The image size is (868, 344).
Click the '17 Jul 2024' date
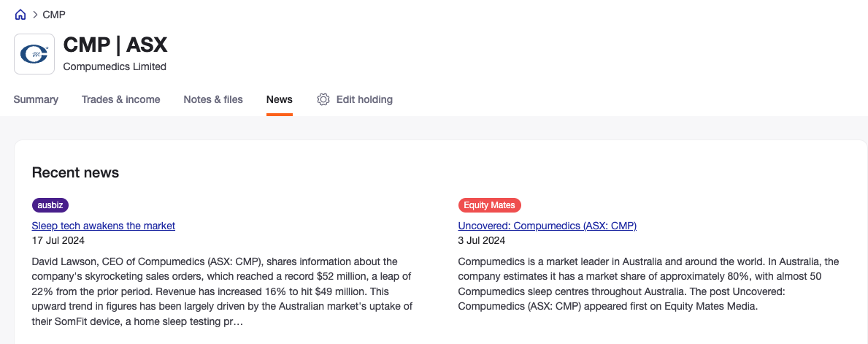click(x=58, y=240)
